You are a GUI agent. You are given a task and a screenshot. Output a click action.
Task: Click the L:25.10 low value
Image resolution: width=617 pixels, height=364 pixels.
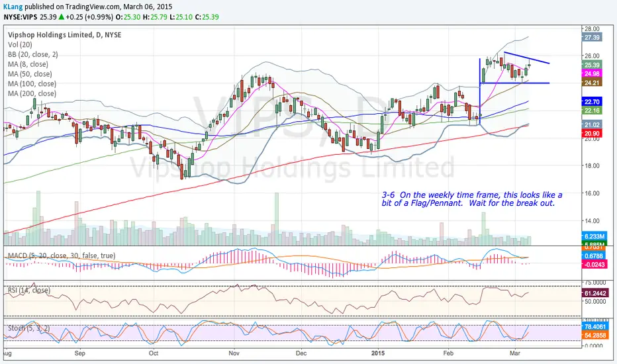(181, 17)
